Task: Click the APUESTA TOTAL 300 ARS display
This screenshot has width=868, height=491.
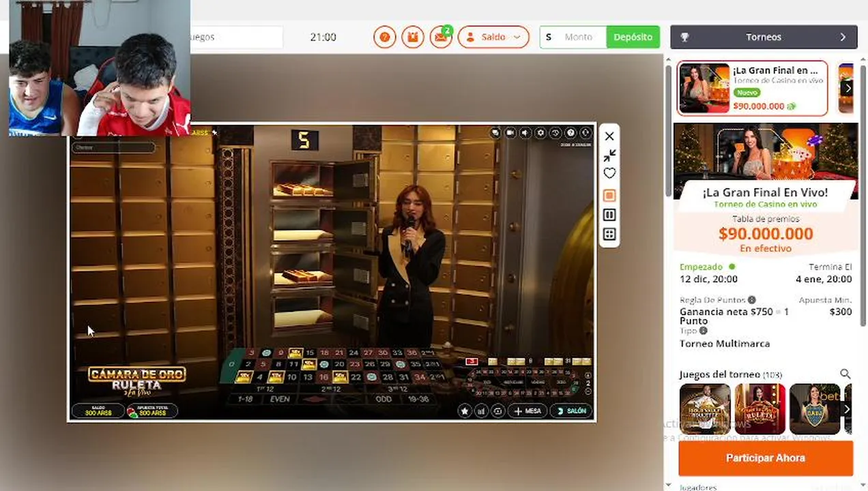Action: (x=152, y=411)
